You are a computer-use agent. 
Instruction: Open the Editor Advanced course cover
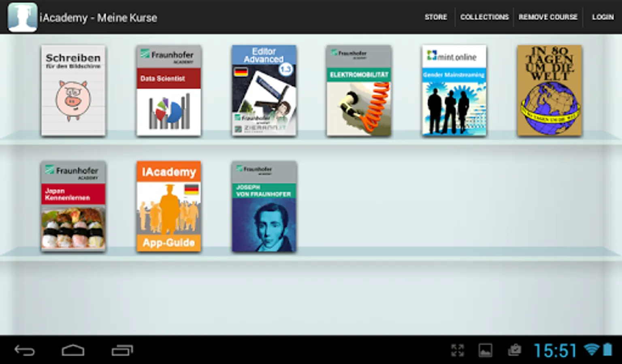264,90
